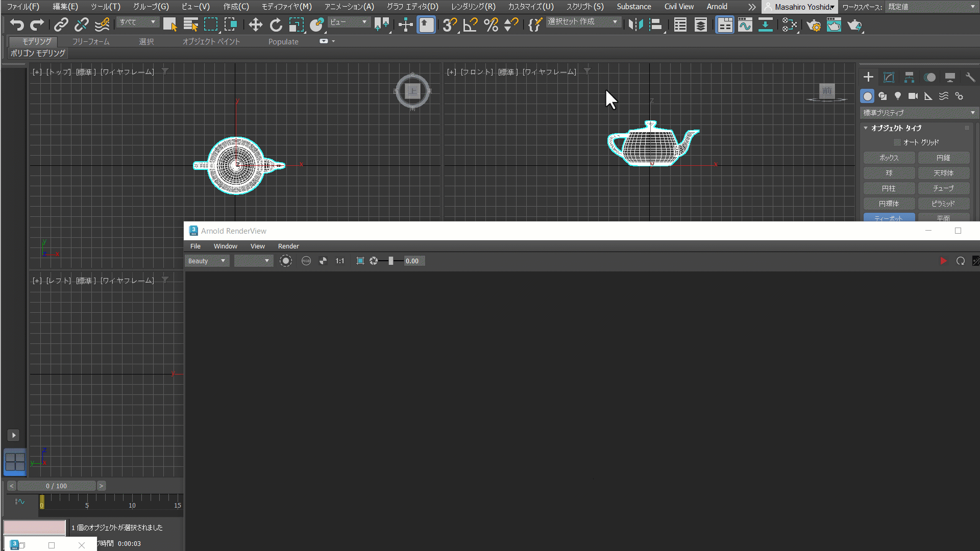Open the すべて selection filter dropdown
This screenshot has height=551, width=980.
click(x=138, y=22)
